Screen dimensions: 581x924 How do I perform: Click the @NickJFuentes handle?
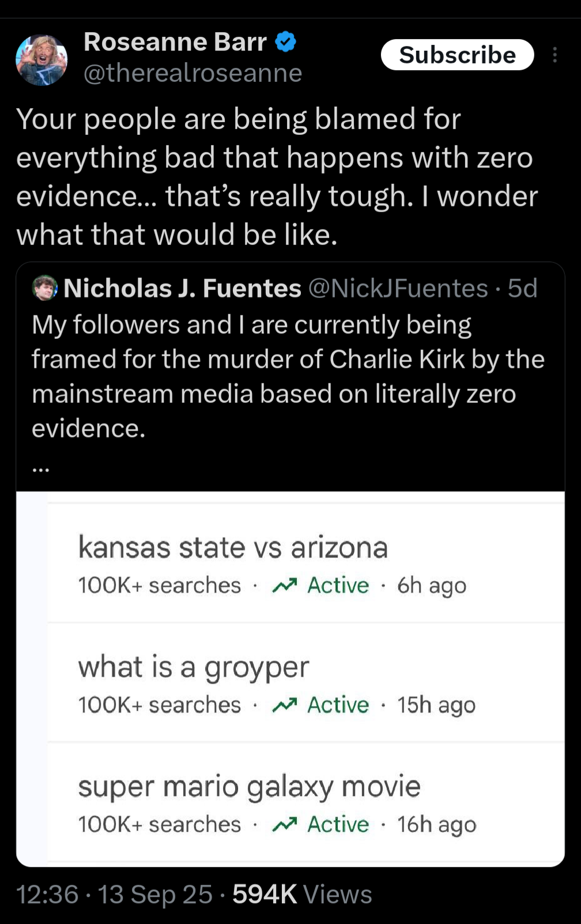[398, 288]
